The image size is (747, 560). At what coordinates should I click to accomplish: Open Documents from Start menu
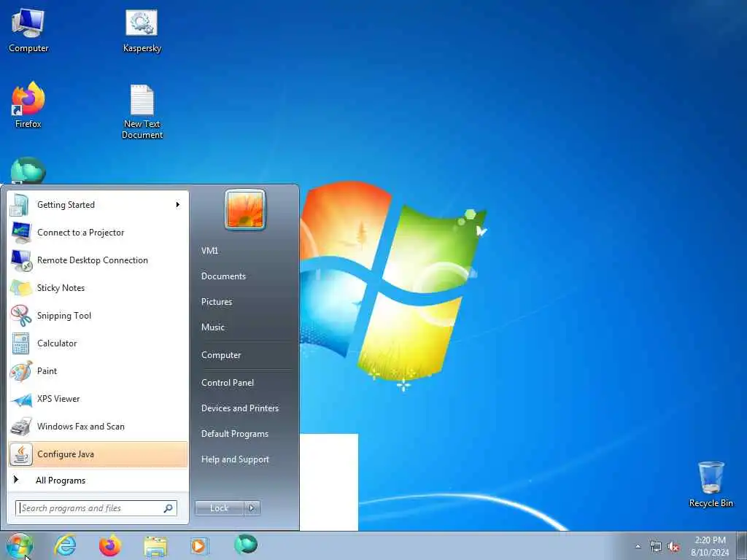click(x=223, y=276)
